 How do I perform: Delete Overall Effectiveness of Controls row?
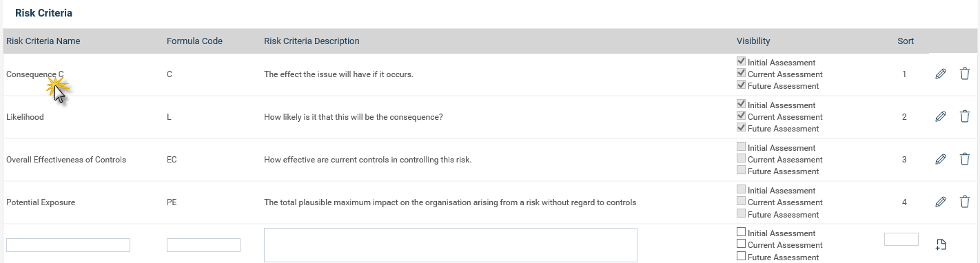(965, 159)
